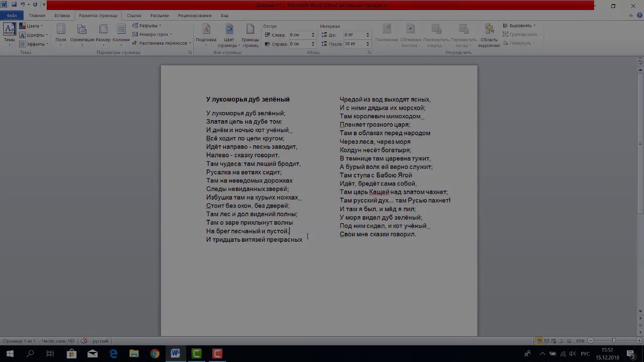The height and width of the screenshot is (362, 644).
Task: Open the Цвета theme colors menu
Action: (31, 26)
